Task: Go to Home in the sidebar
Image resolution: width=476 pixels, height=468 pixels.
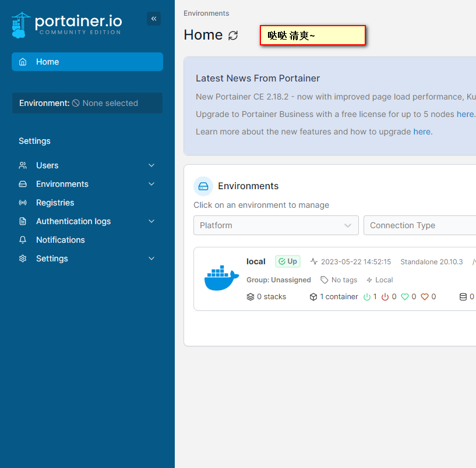Action: [x=87, y=62]
